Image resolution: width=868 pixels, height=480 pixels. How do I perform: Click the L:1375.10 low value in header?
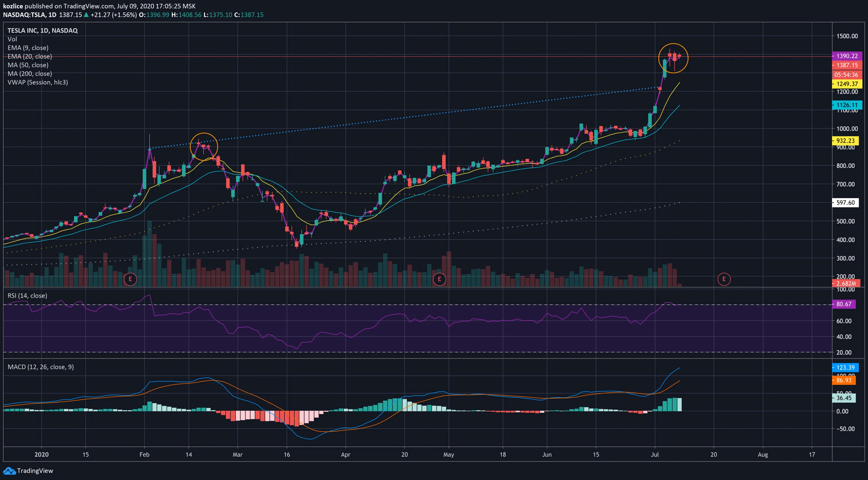[x=218, y=15]
